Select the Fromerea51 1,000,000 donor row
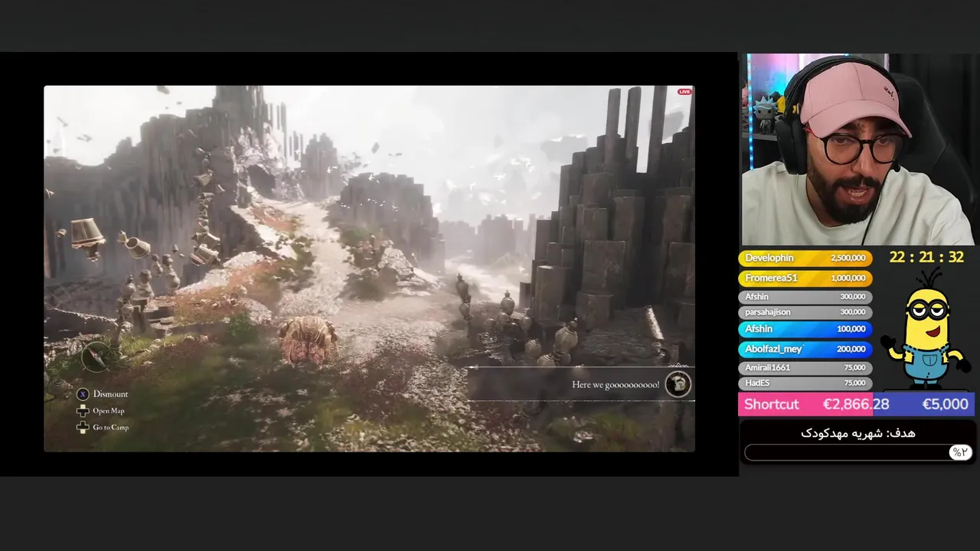980x551 pixels. [x=804, y=279]
